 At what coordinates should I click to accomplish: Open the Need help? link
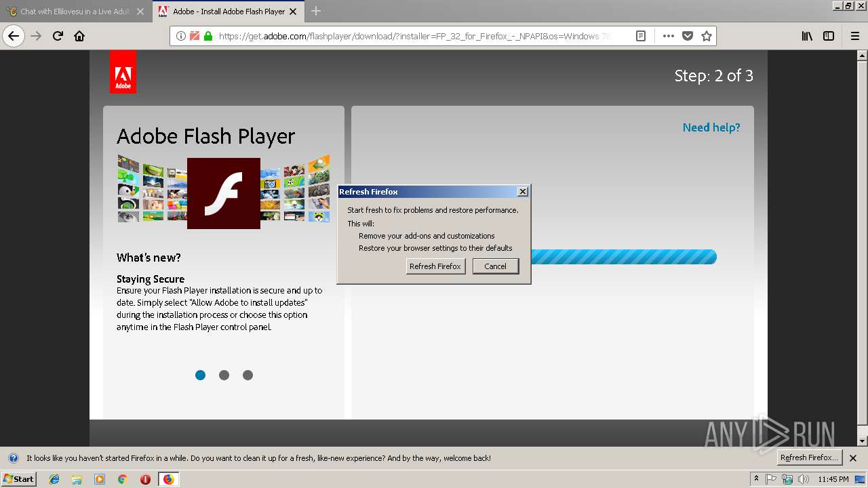pos(711,127)
